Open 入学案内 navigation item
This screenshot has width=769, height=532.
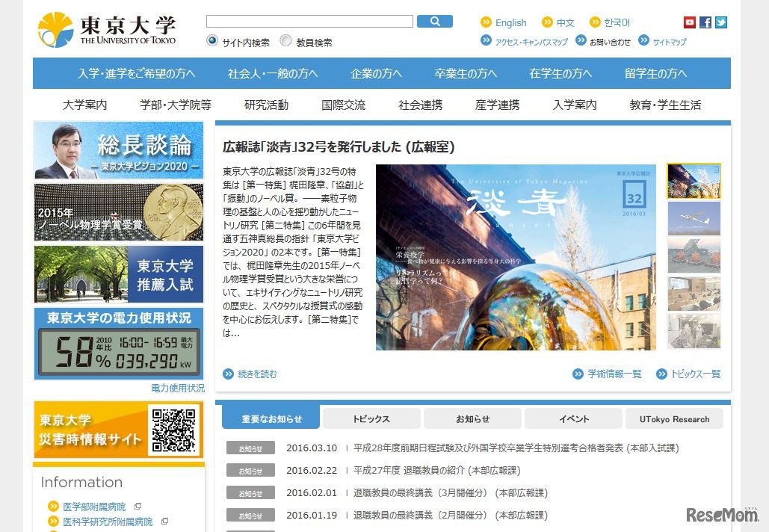575,105
